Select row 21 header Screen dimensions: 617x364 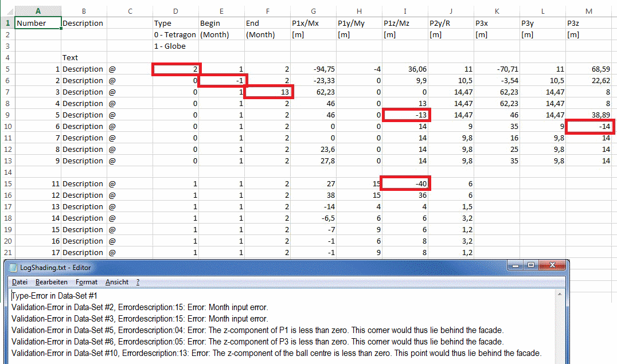coord(7,253)
